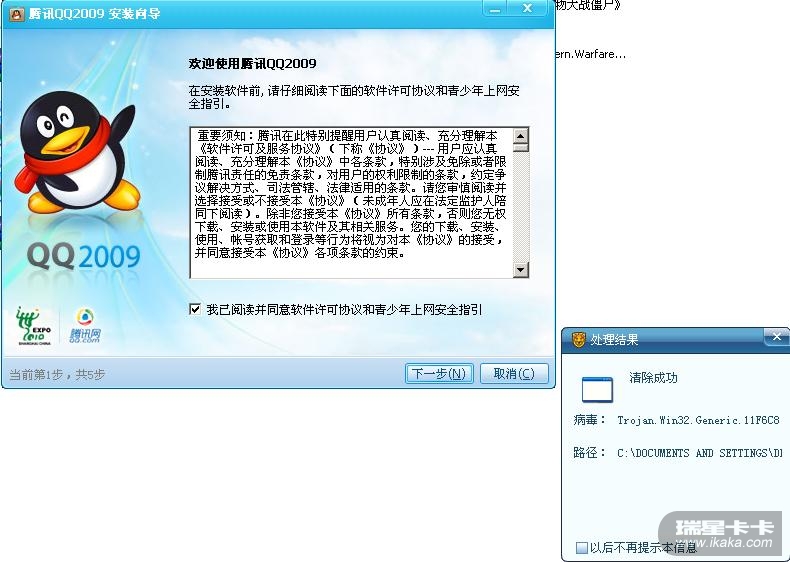The height and width of the screenshot is (562, 790).
Task: Click the 当前第1步，共5步 status text
Action: tap(57, 374)
